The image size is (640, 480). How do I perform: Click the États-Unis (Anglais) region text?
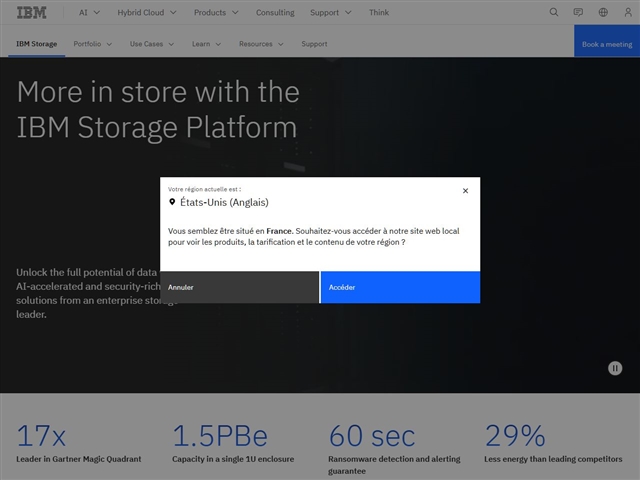(x=224, y=202)
